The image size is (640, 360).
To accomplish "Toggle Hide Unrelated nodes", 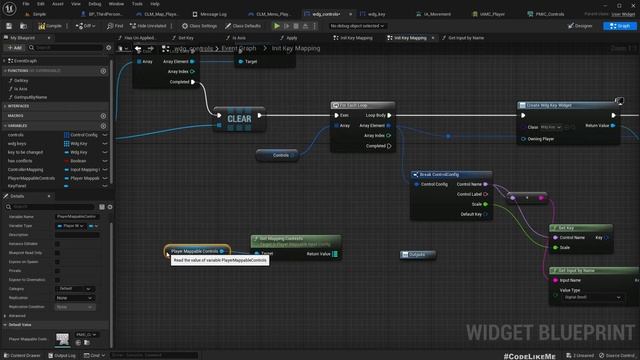I will pos(148,26).
